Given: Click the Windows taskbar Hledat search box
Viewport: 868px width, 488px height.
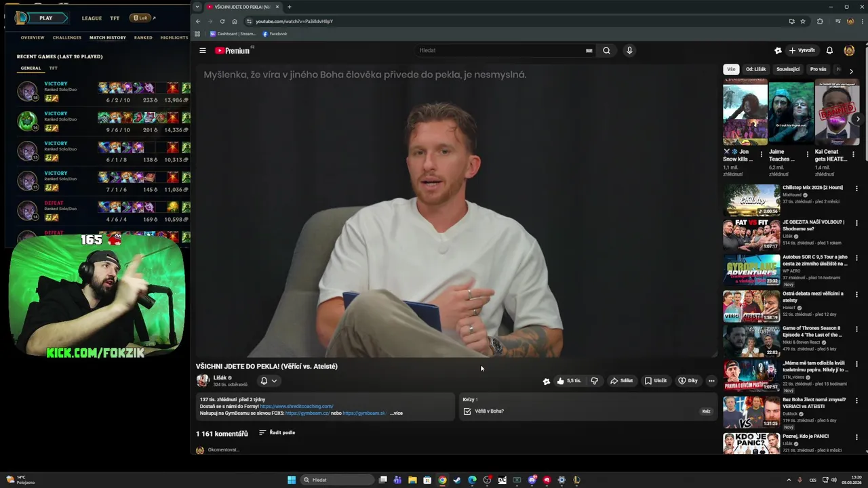Looking at the screenshot, I should pyautogui.click(x=337, y=480).
